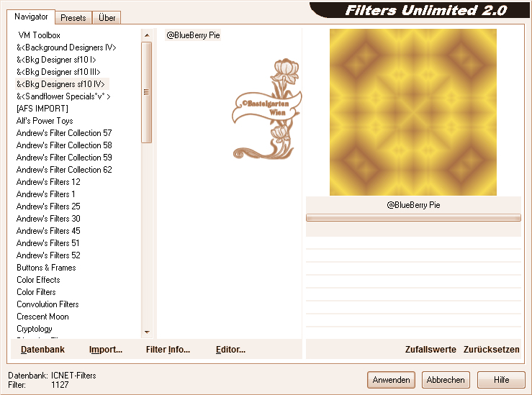The image size is (532, 395).
Task: Select Andrew's Filters 51 category
Action: 48,242
